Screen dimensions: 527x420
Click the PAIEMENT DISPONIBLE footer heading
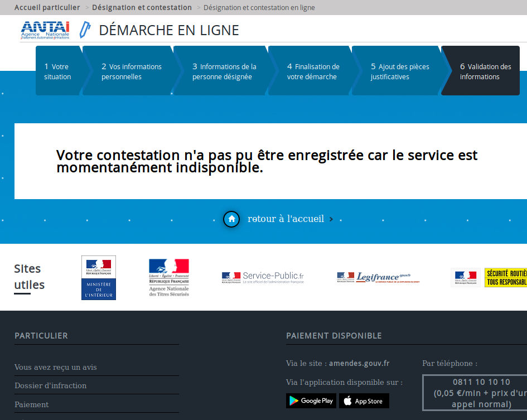click(333, 336)
